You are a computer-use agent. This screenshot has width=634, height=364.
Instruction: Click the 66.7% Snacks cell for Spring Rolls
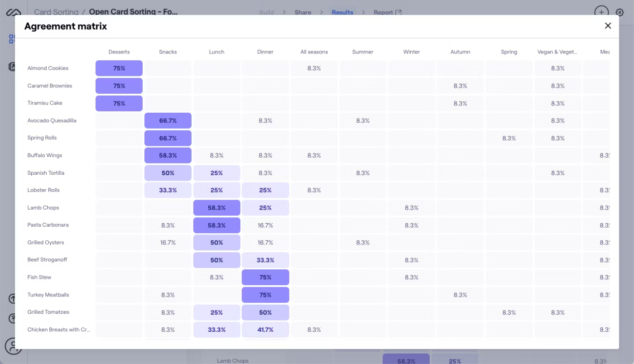(168, 138)
